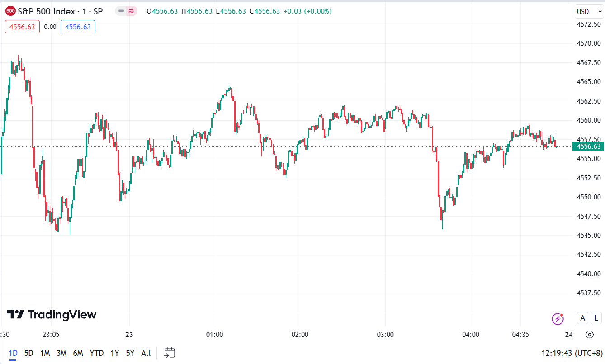The image size is (605, 364).
Task: Select the 1D time range tab
Action: pyautogui.click(x=13, y=353)
